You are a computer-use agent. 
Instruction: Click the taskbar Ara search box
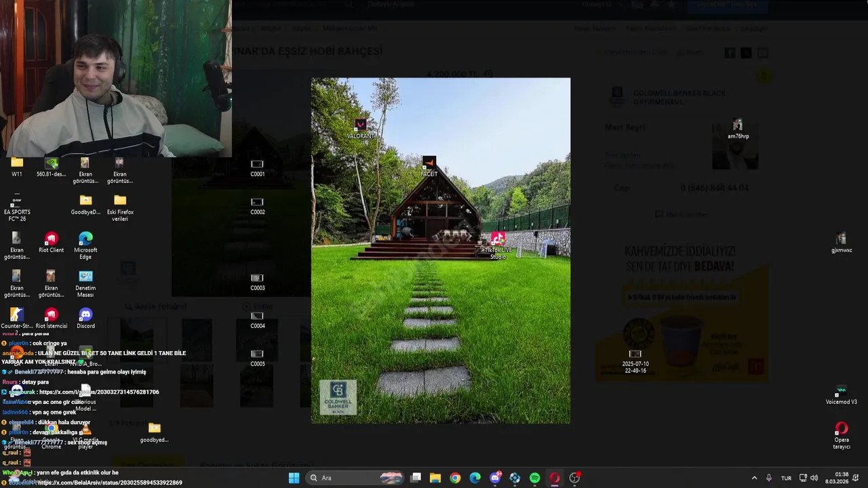point(355,478)
